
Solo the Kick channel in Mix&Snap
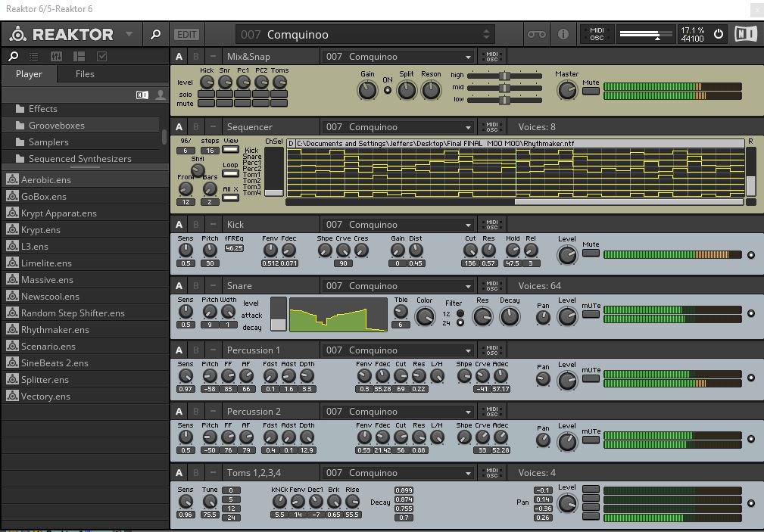tap(206, 94)
